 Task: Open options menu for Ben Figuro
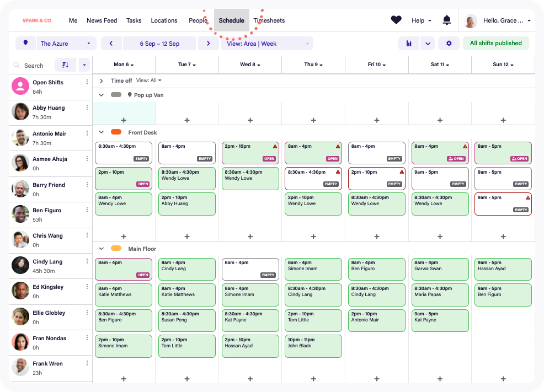coord(87,210)
